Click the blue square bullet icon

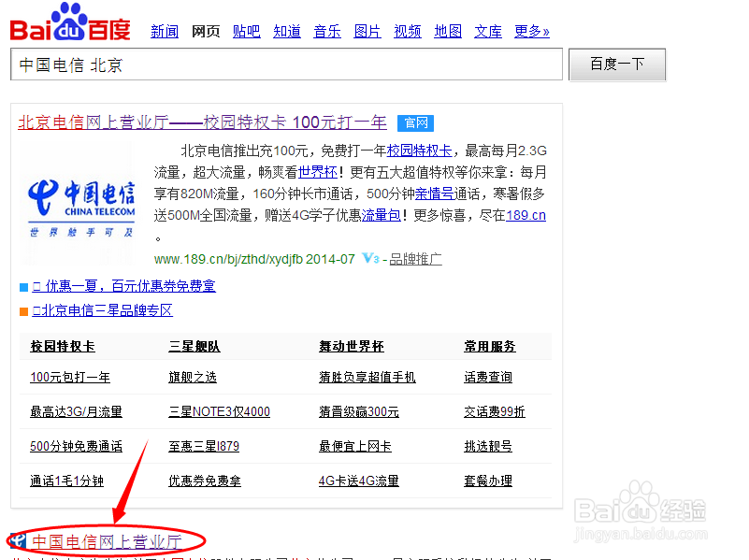pos(24,287)
